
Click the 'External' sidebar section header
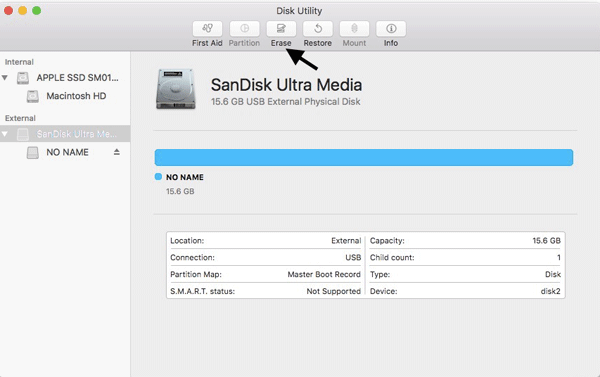coord(20,118)
